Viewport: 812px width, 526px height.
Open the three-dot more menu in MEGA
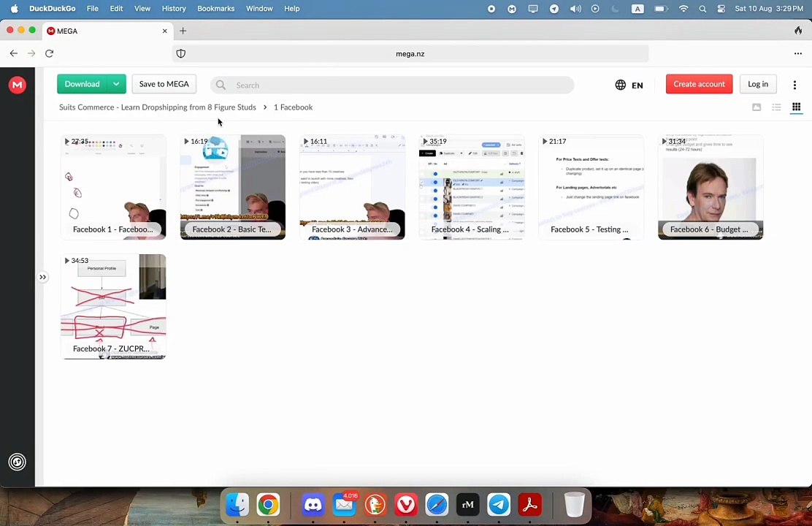794,85
